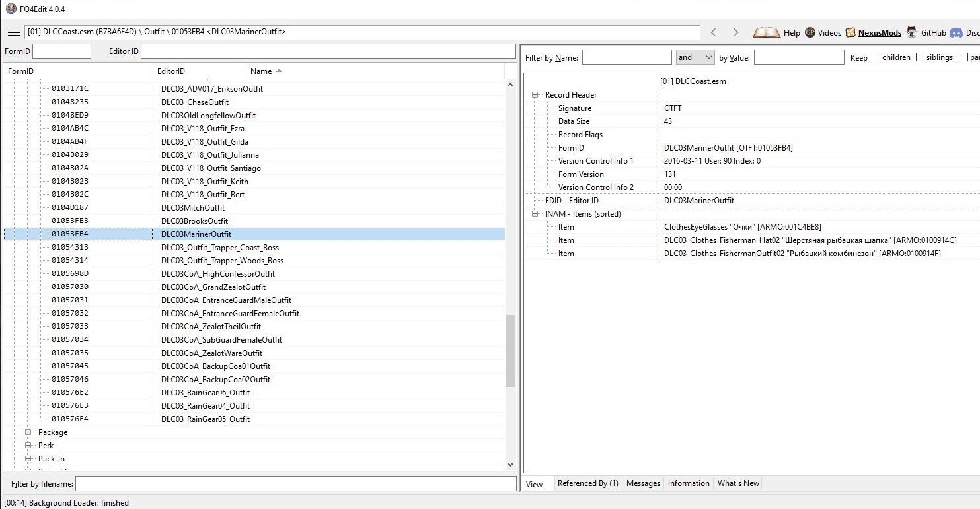Click the Discord icon

tap(956, 32)
